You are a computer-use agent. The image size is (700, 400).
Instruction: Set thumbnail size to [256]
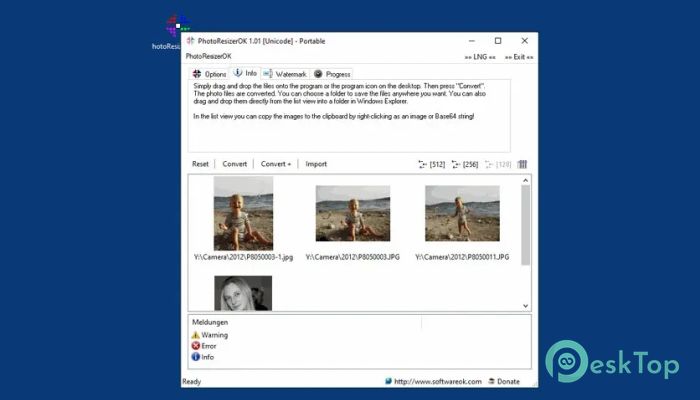[x=465, y=164]
